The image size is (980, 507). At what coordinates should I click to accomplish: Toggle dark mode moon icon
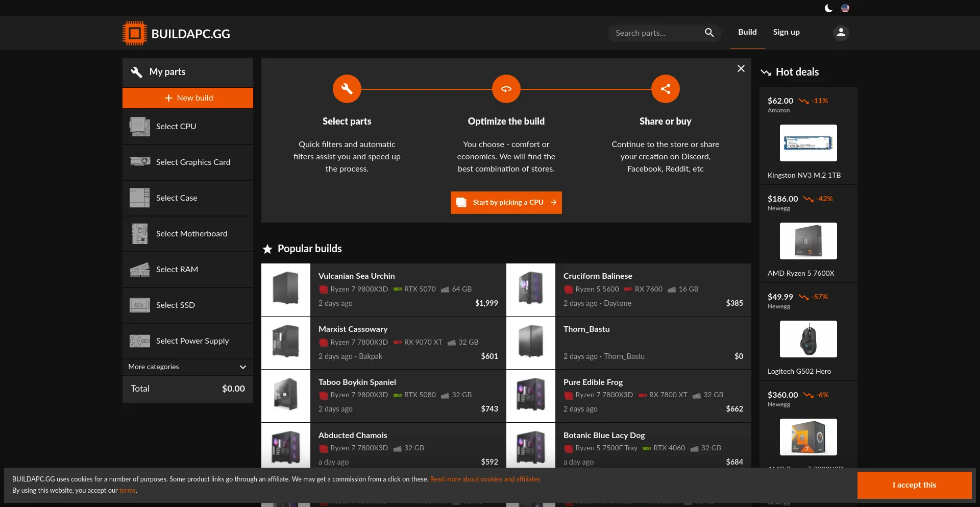click(828, 8)
